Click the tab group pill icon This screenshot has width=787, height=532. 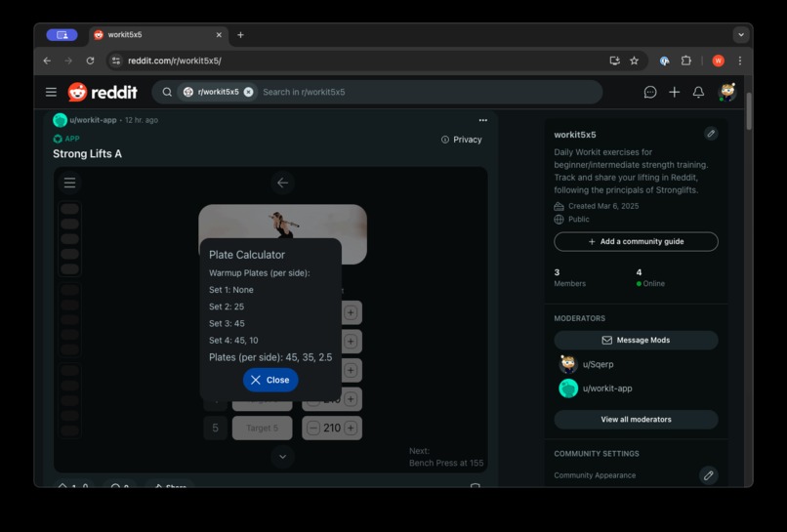[62, 34]
